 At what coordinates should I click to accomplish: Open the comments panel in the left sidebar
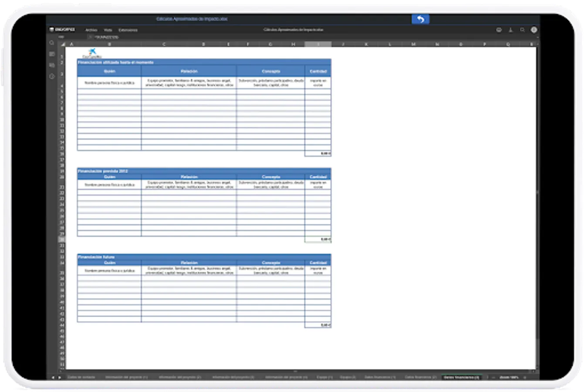tap(52, 65)
